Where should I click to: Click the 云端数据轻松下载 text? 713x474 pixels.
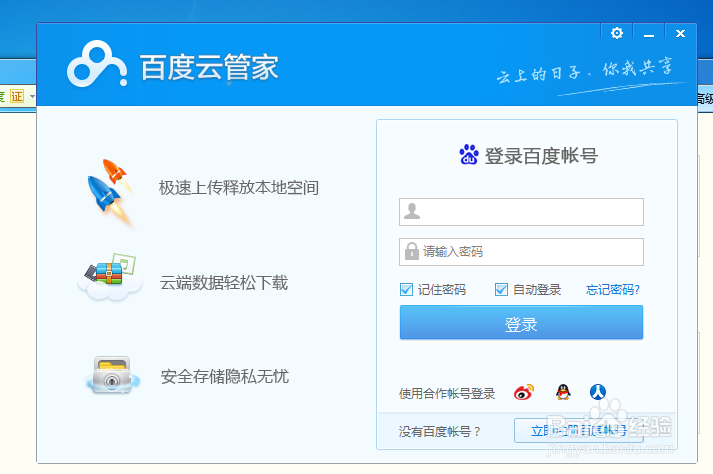pyautogui.click(x=224, y=283)
